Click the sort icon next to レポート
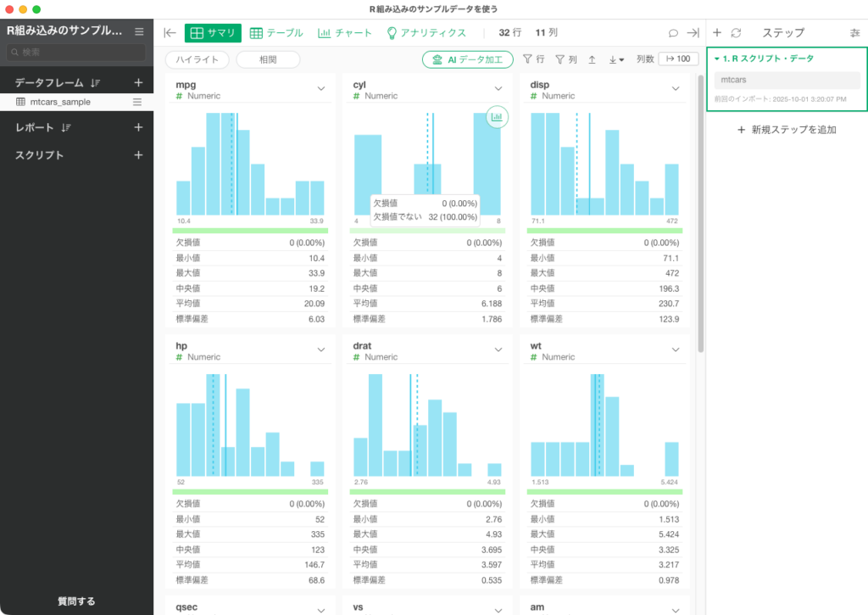This screenshot has width=868, height=615. pos(66,128)
